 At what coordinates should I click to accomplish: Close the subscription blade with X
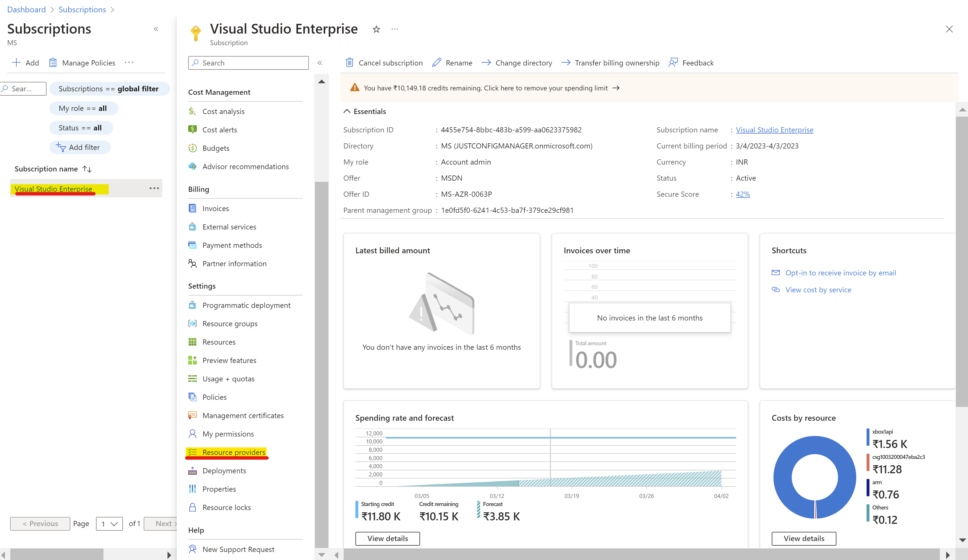949,29
